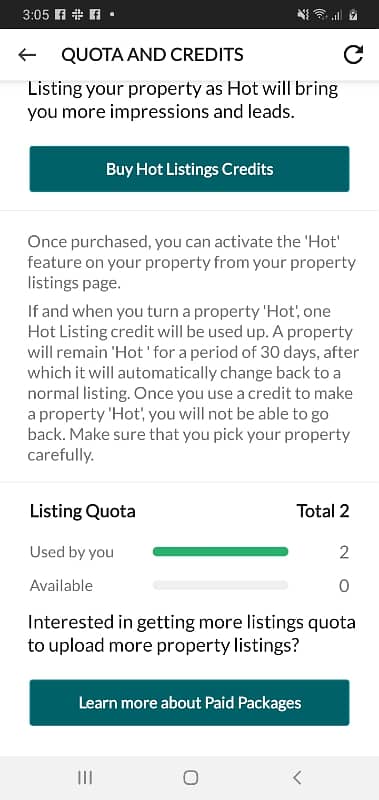Tap the Android recent apps icon
379x800 pixels.
[85, 778]
